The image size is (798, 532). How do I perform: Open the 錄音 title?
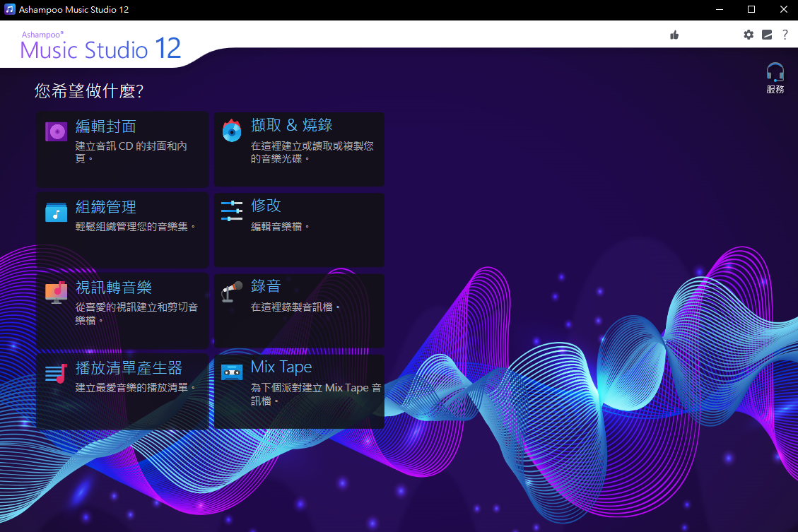coord(266,286)
